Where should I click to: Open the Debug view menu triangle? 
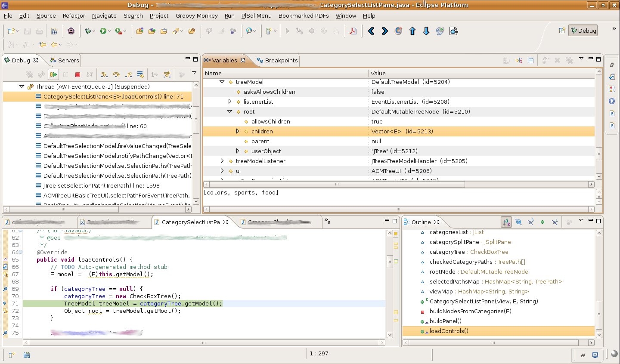click(x=194, y=73)
